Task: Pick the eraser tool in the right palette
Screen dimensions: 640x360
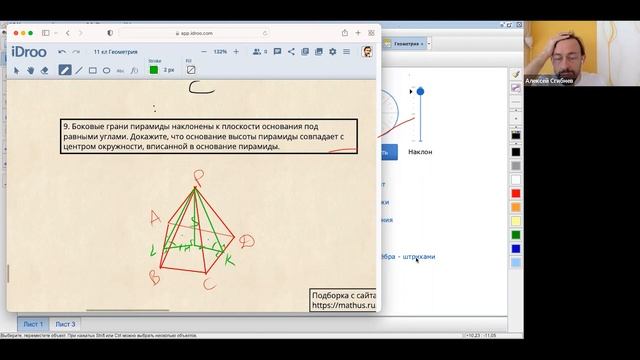Action: point(516,88)
